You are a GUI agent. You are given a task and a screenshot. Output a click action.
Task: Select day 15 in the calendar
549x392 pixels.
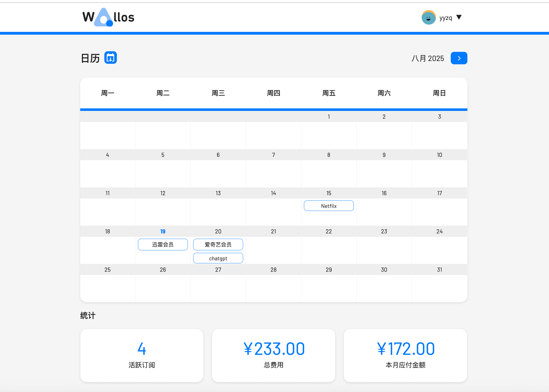[x=329, y=193]
